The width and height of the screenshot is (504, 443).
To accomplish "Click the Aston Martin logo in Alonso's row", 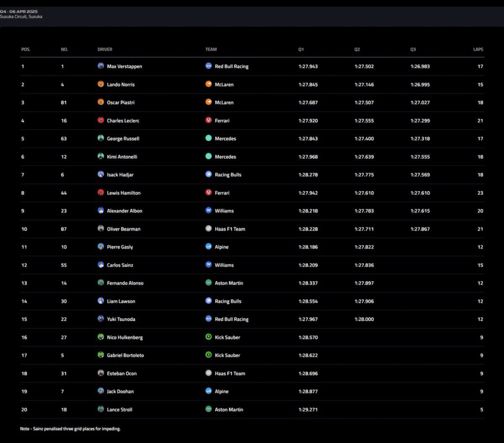I will pos(209,283).
